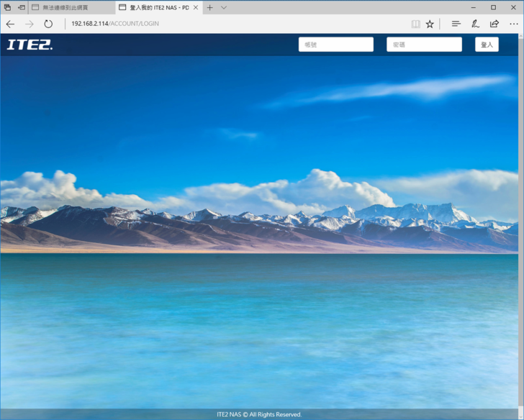Click the share icon in toolbar

[494, 24]
